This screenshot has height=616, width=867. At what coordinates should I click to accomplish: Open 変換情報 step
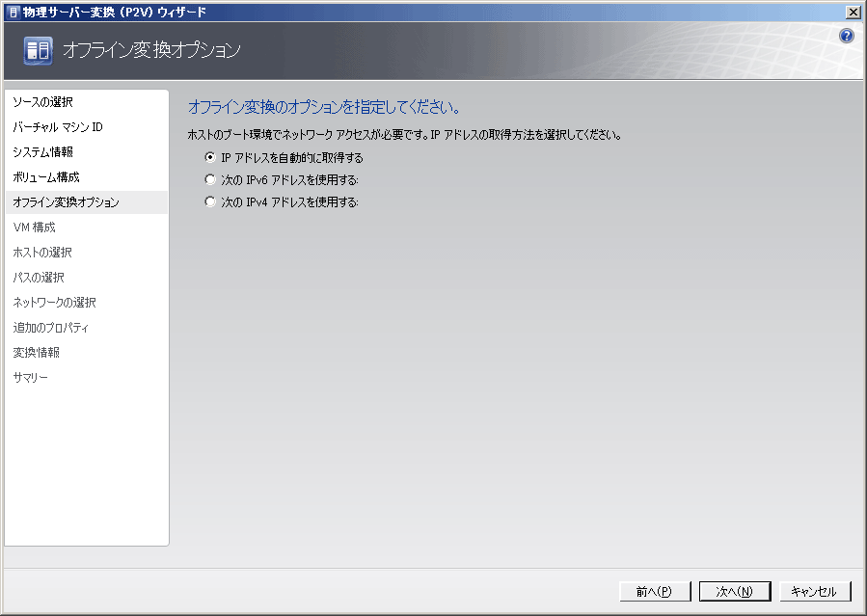(37, 353)
